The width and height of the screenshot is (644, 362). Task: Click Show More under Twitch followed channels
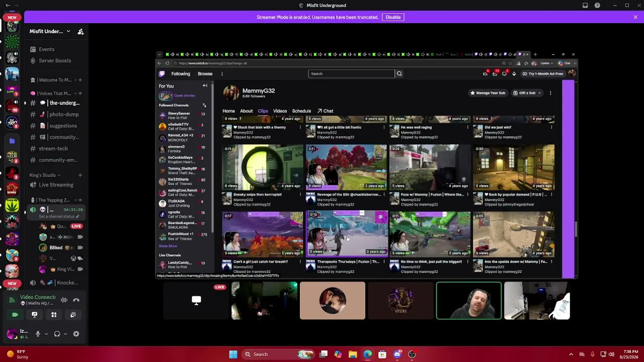tap(168, 246)
